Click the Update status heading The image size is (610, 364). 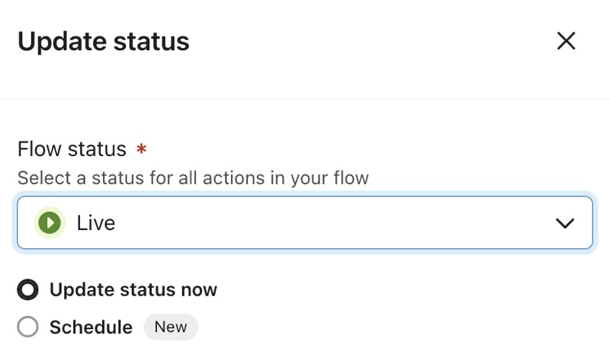click(104, 41)
